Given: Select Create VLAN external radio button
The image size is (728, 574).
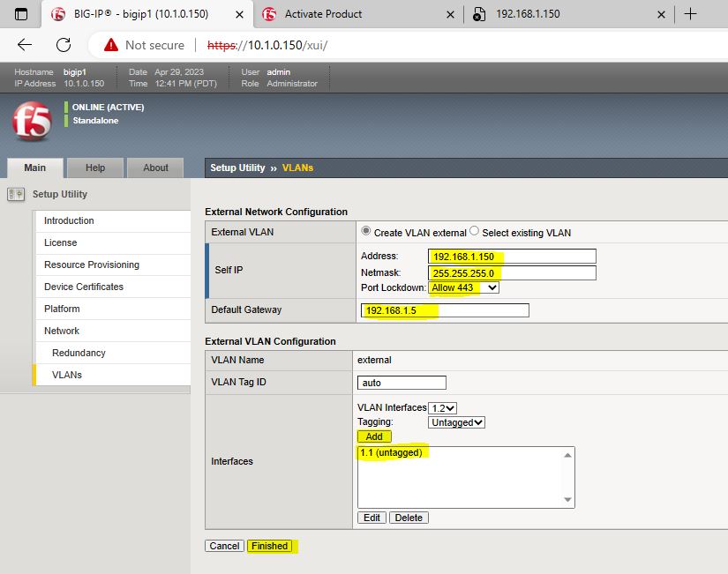Looking at the screenshot, I should 365,232.
